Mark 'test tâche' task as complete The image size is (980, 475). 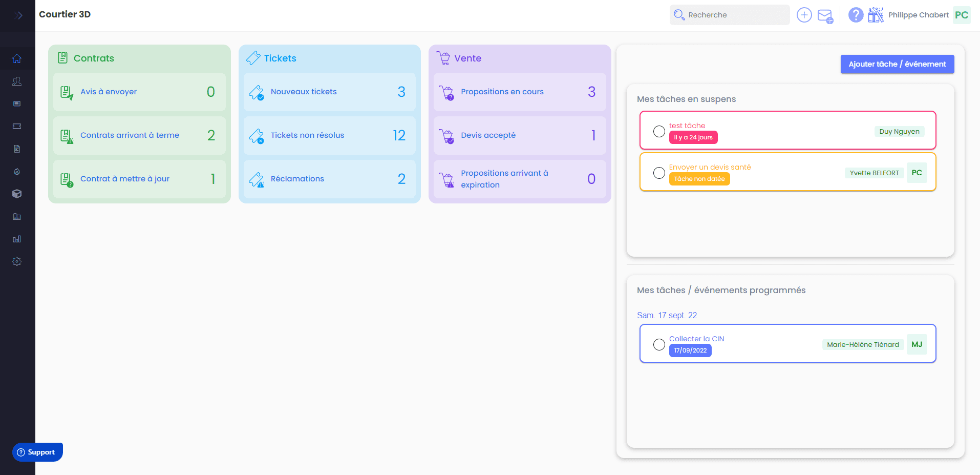pos(659,131)
